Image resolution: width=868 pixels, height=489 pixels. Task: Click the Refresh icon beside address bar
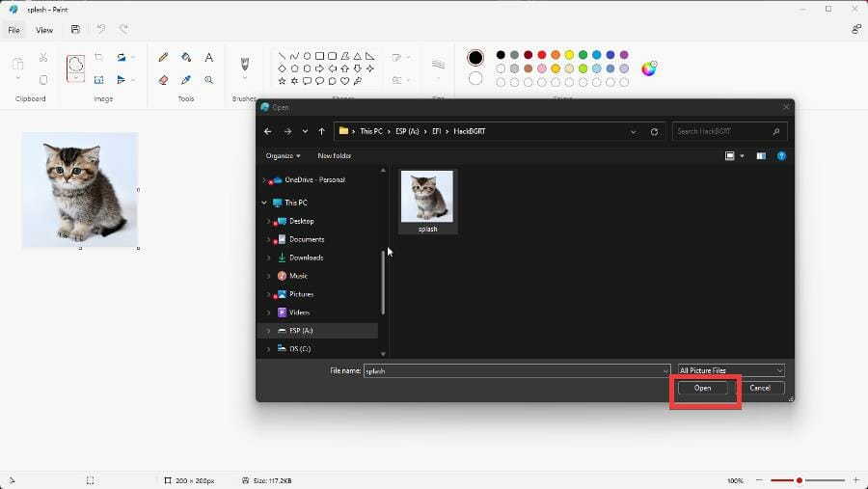point(654,132)
